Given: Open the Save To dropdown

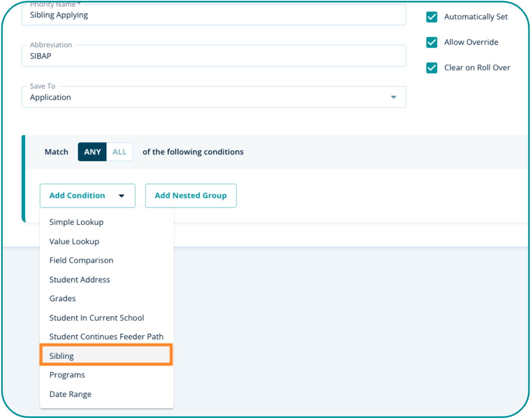Looking at the screenshot, I should click(x=213, y=97).
